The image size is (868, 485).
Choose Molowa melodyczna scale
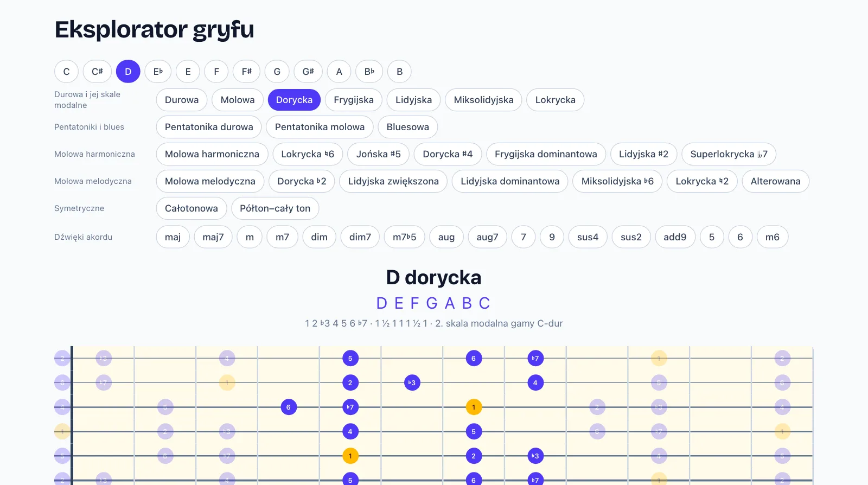(210, 181)
